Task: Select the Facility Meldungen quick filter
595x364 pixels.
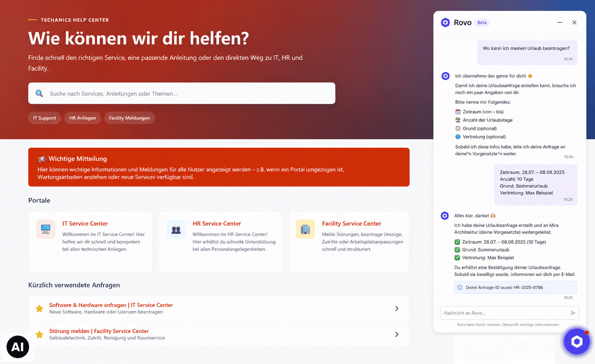Action: [129, 118]
